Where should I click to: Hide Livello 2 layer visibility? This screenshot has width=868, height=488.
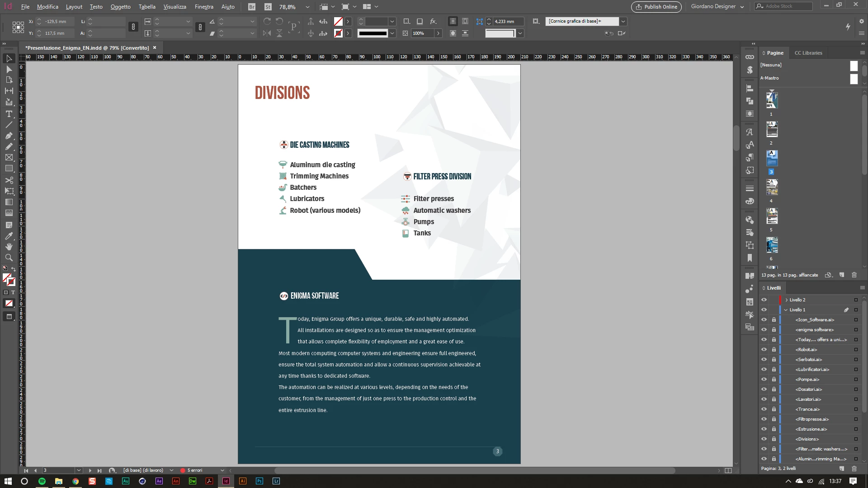[x=764, y=300]
